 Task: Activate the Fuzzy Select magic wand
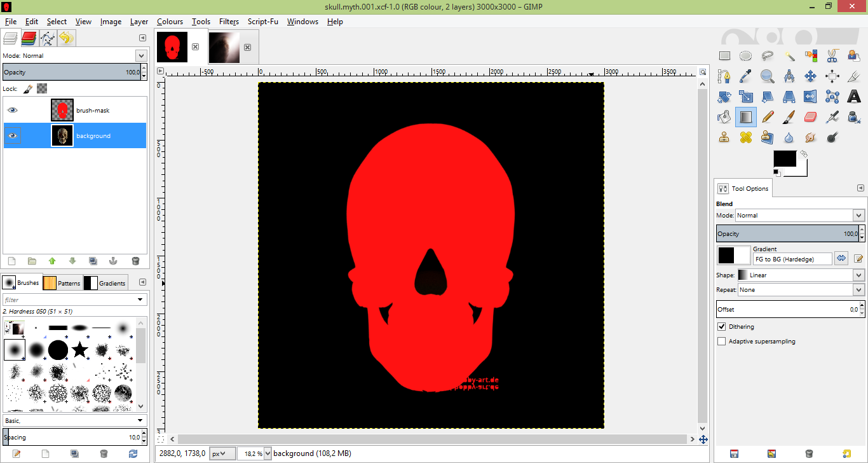click(x=789, y=56)
